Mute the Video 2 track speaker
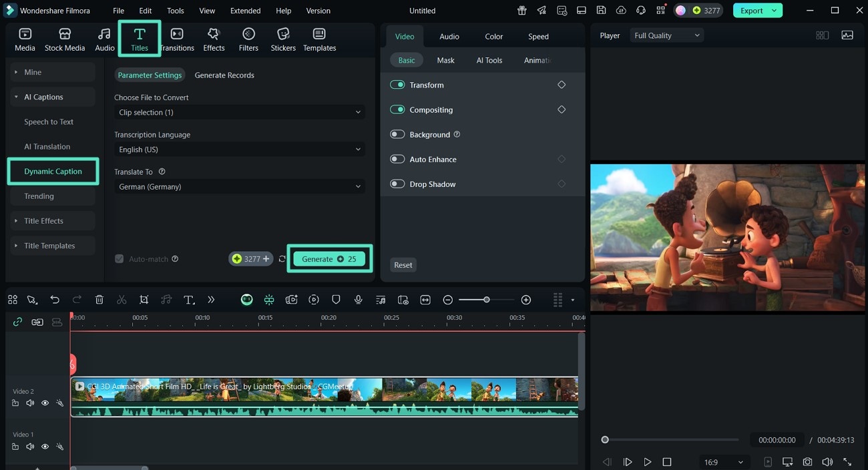 tap(30, 403)
